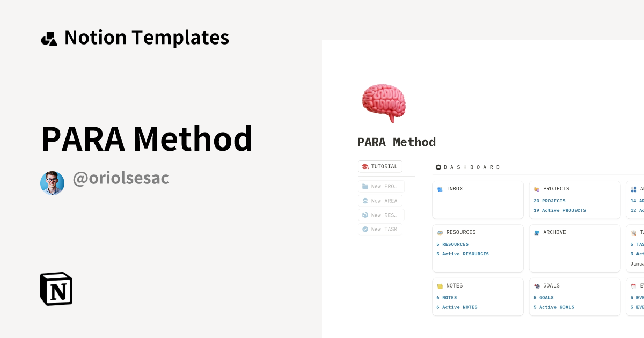The height and width of the screenshot is (338, 644).
Task: Open the 5 RESOURCES link
Action: click(452, 244)
